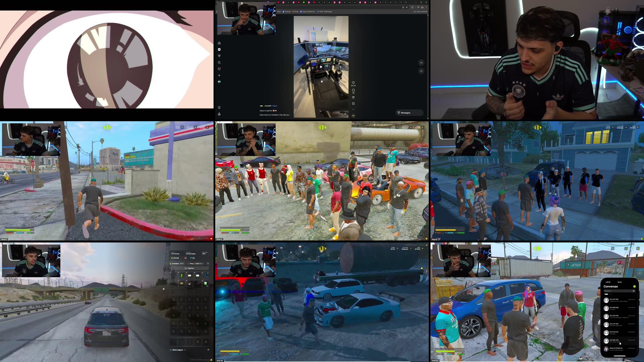The image size is (644, 362).
Task: Open the Santo 01 SINALOA conversation
Action: [619, 349]
